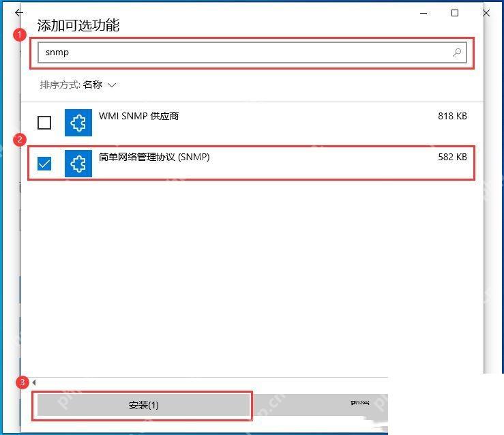The image size is (504, 435).
Task: Click the partially hidden cancel button
Action: [319, 405]
